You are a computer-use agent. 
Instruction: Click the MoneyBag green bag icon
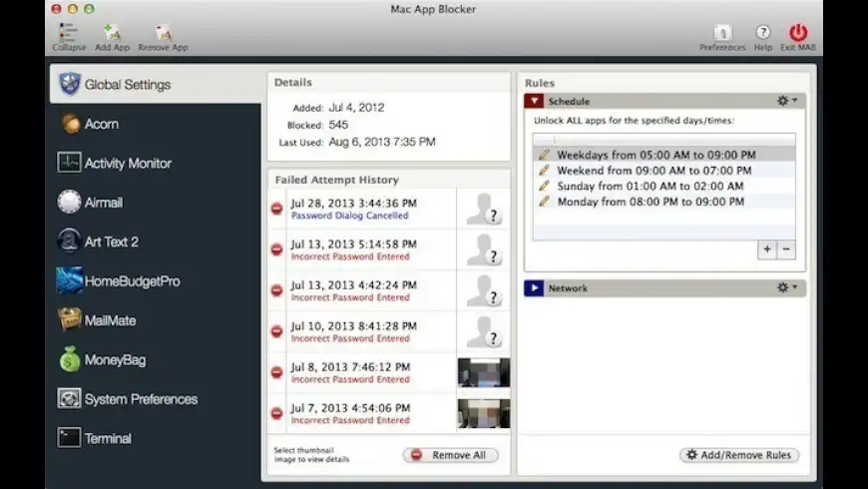click(x=70, y=359)
